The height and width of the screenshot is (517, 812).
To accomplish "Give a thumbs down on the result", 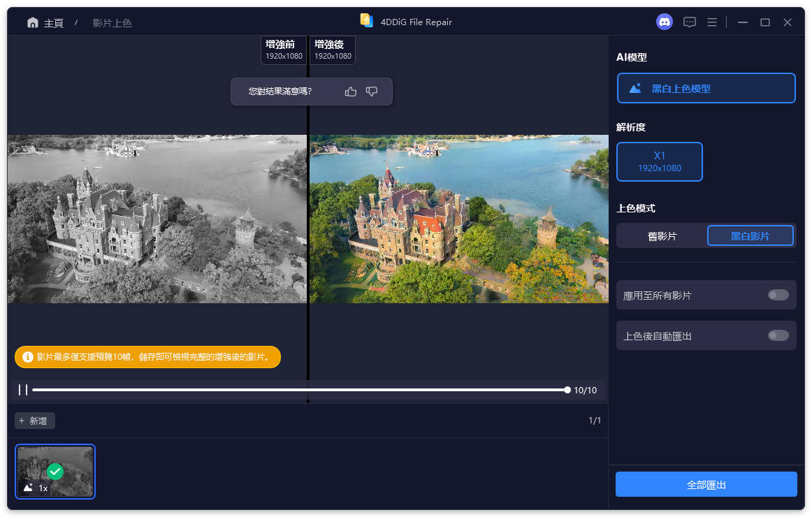I will pyautogui.click(x=371, y=91).
